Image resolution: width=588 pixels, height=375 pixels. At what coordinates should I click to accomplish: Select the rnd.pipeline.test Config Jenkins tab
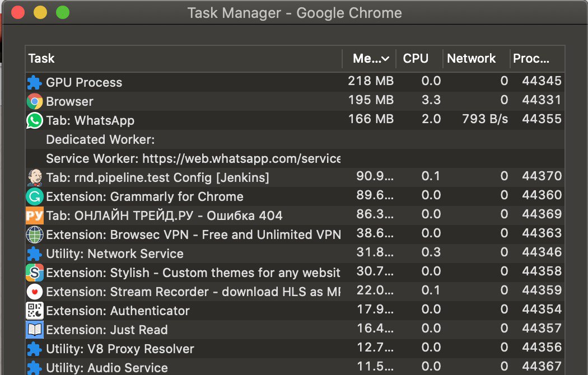point(157,177)
